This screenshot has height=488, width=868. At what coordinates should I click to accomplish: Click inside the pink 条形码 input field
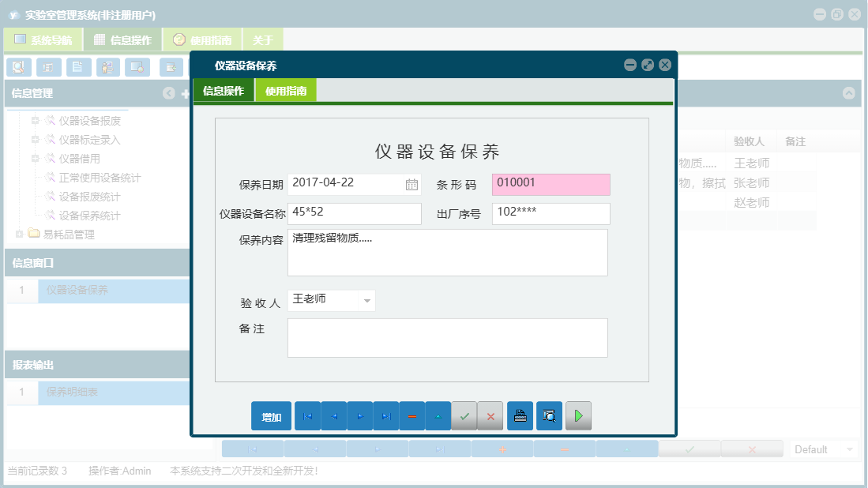pos(550,183)
